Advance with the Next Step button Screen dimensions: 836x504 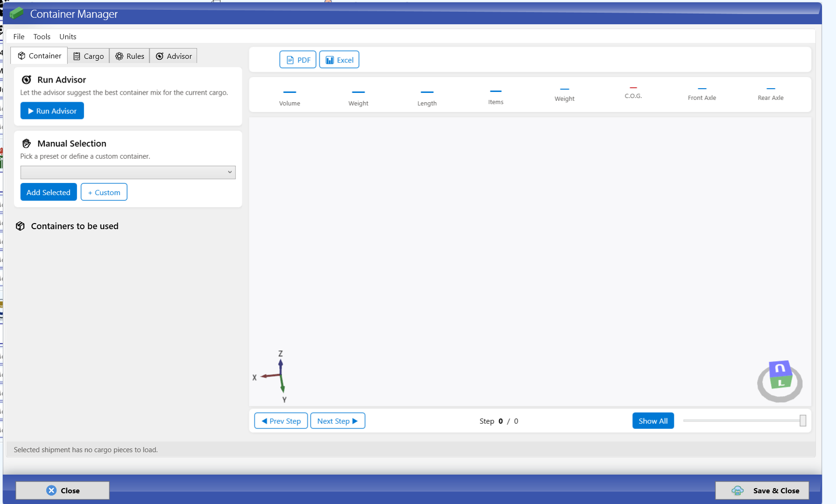338,421
